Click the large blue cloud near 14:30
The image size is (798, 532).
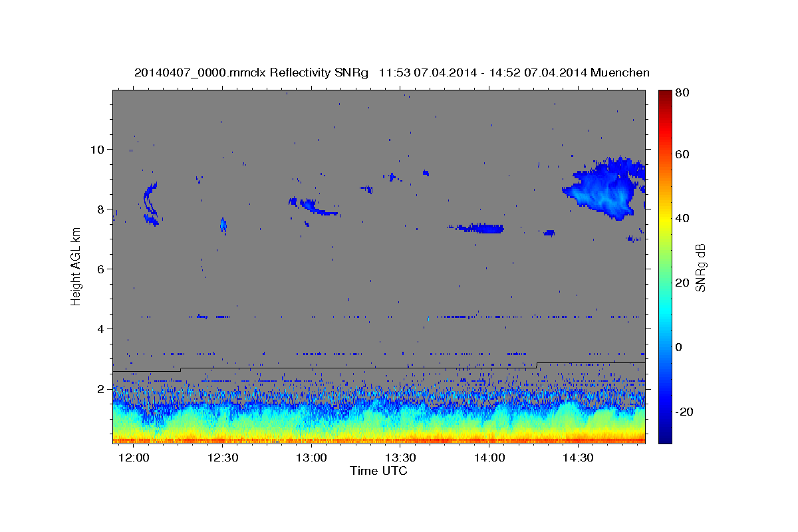[x=604, y=188]
